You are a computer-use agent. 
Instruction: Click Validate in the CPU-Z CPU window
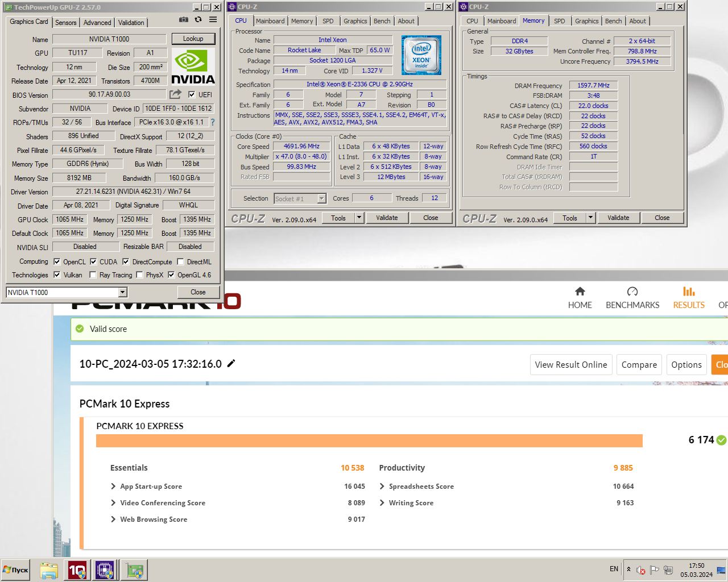pyautogui.click(x=387, y=218)
